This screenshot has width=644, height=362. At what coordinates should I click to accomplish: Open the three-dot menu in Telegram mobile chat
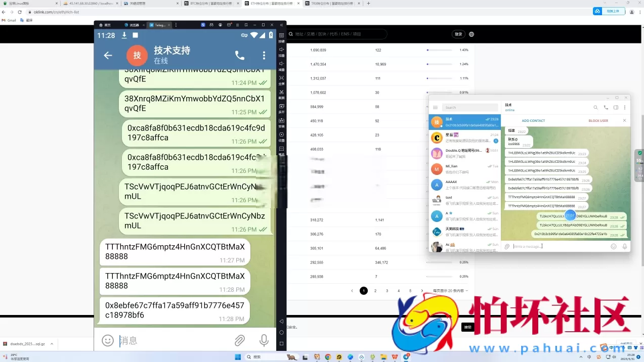[264, 55]
